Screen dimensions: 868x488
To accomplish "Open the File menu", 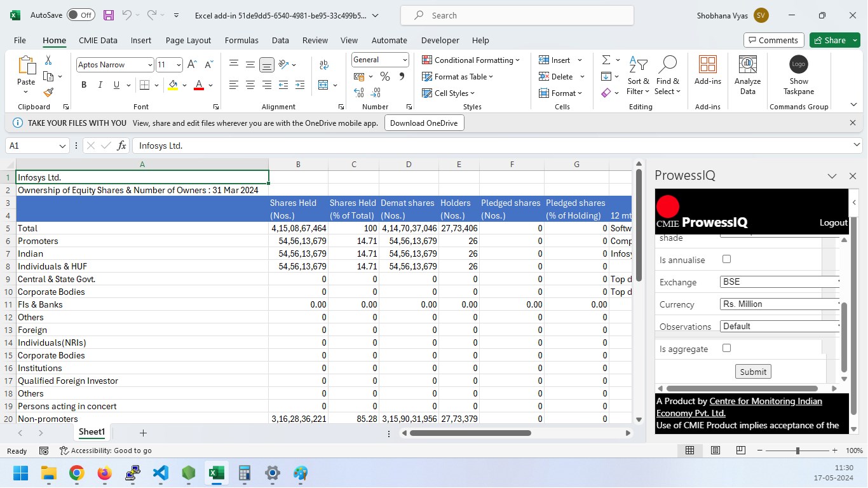I will 20,40.
